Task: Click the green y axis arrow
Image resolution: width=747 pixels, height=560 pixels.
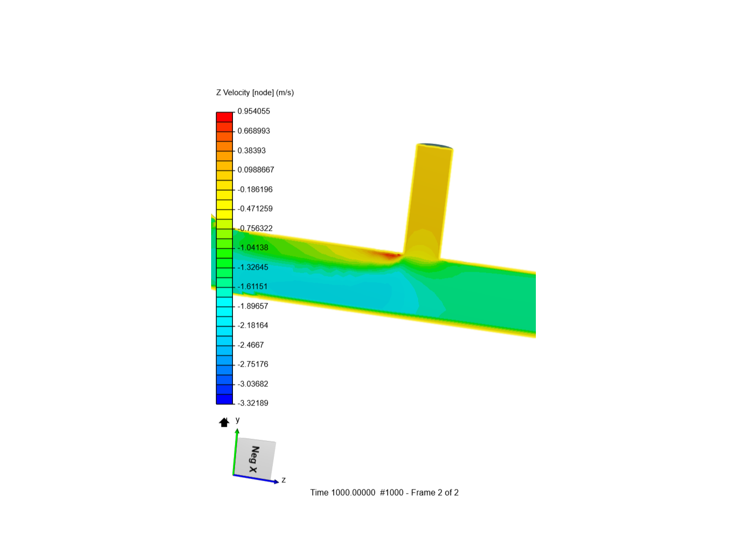Action: click(236, 451)
